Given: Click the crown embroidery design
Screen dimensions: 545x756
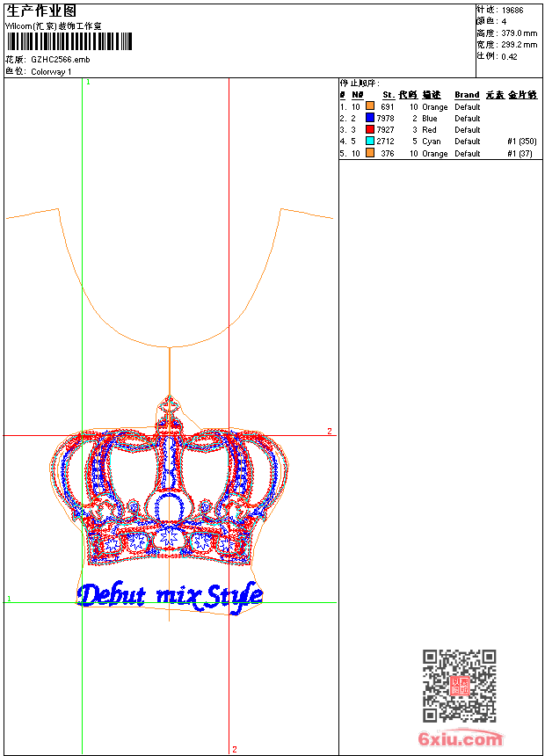Looking at the screenshot, I should pos(167,492).
